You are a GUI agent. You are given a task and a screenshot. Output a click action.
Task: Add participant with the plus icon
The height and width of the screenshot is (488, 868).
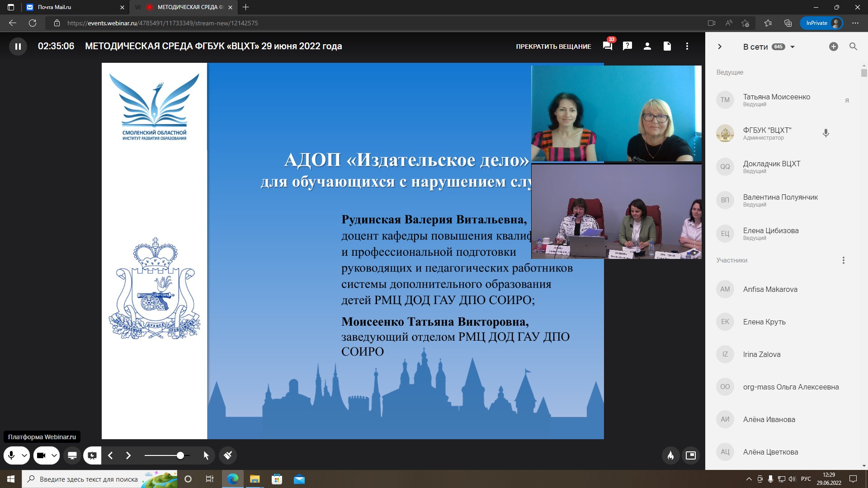pos(833,47)
